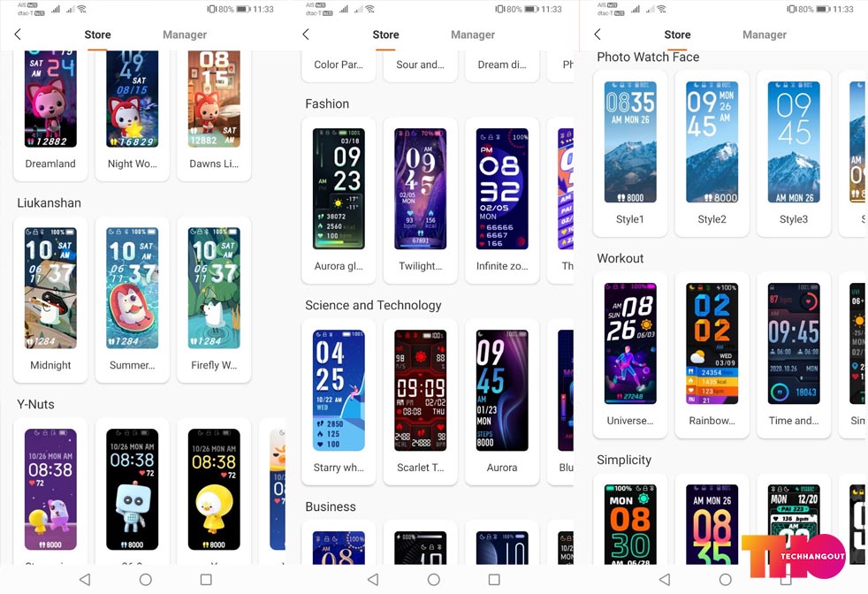The image size is (868, 594).
Task: Select Store tab in middle screen
Action: [x=386, y=34]
